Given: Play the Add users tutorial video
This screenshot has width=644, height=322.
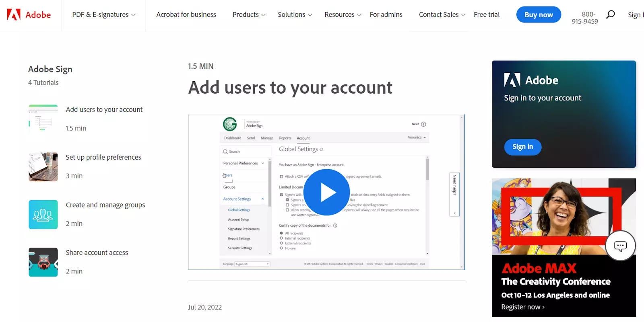Looking at the screenshot, I should click(x=326, y=192).
